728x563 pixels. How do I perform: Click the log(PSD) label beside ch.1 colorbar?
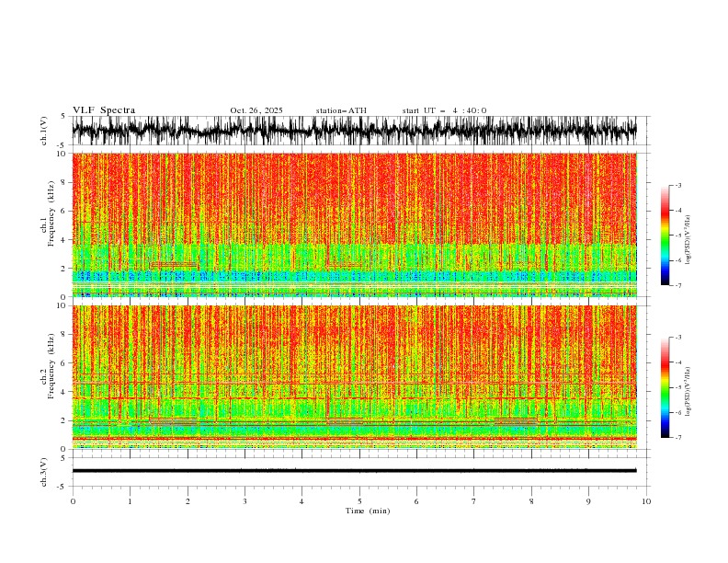tap(688, 240)
